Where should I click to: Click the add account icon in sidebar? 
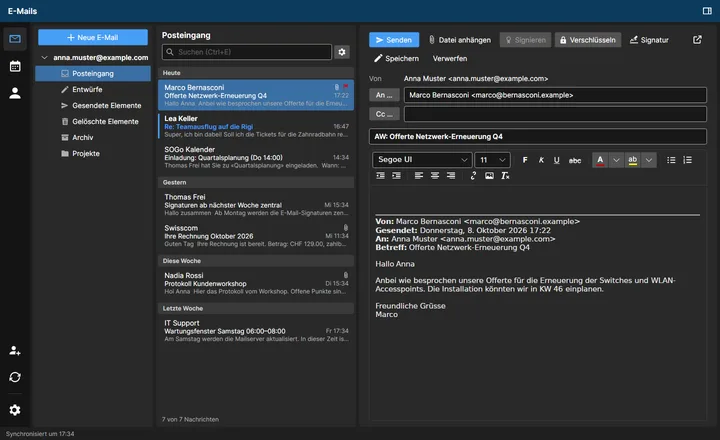15,350
